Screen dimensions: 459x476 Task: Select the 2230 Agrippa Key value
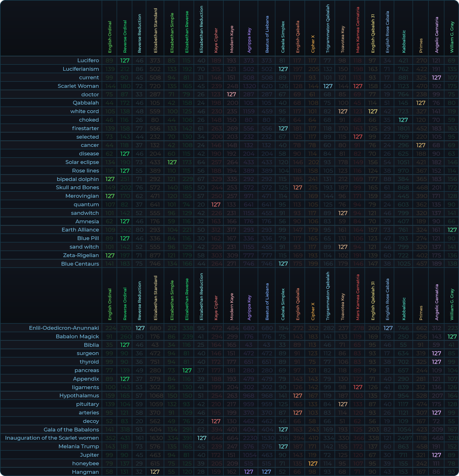tap(249, 438)
